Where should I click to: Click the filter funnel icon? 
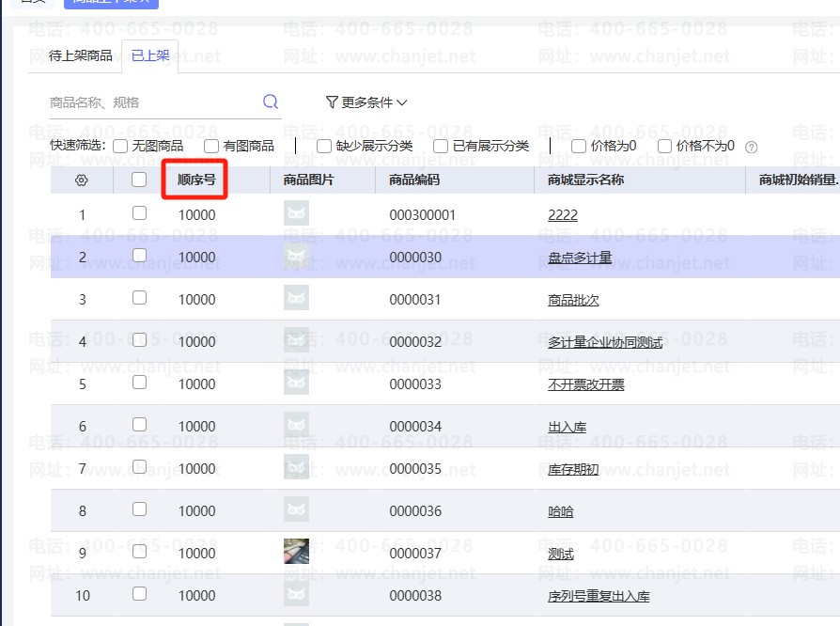(x=331, y=102)
